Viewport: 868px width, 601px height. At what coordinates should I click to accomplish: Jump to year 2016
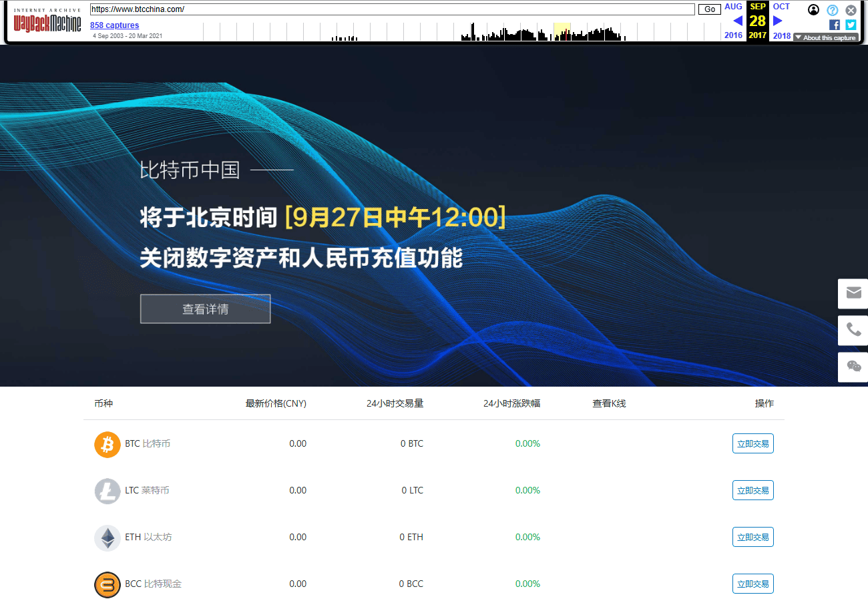pos(733,35)
